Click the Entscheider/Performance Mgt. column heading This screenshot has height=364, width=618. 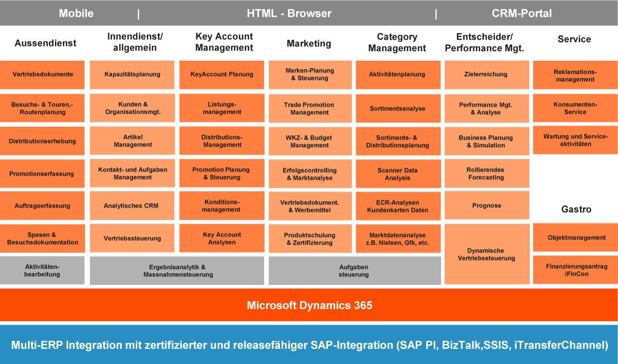point(484,43)
